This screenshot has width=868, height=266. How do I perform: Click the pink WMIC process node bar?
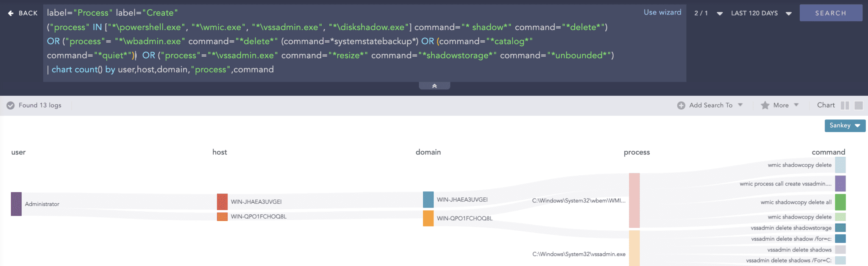634,200
